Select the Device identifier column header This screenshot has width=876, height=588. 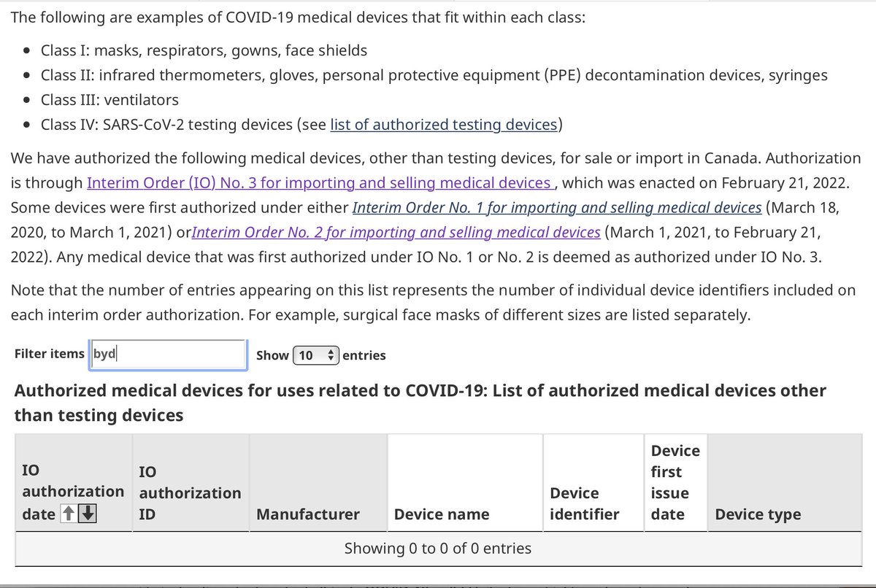[x=593, y=483]
